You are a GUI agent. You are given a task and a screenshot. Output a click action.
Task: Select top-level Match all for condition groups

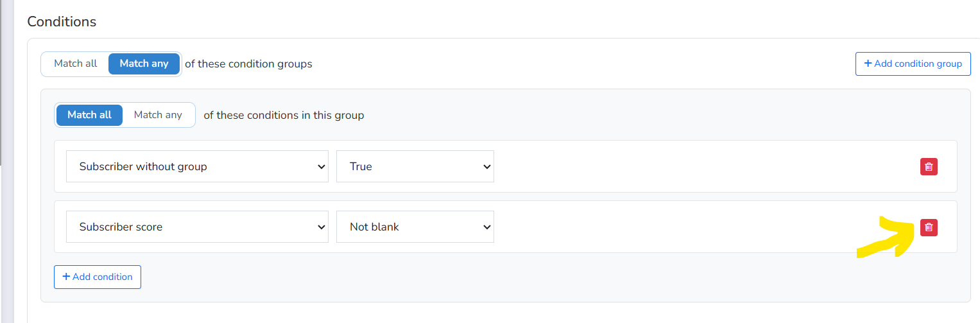tap(76, 64)
